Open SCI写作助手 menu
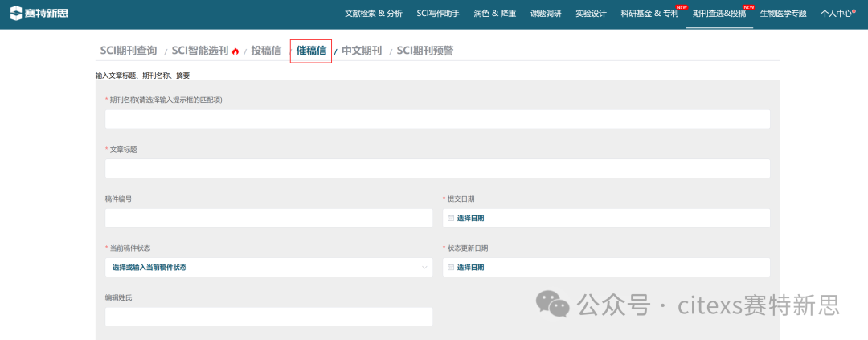 pyautogui.click(x=438, y=14)
